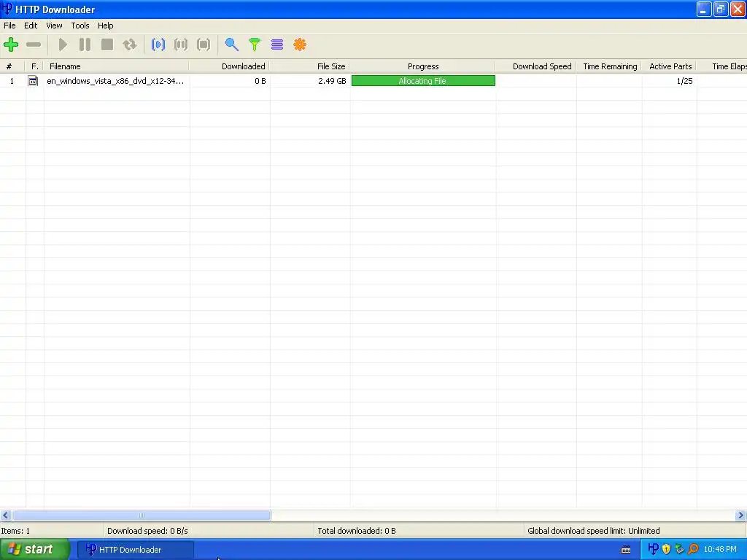Click the Pause Active downloads icon

[x=181, y=44]
